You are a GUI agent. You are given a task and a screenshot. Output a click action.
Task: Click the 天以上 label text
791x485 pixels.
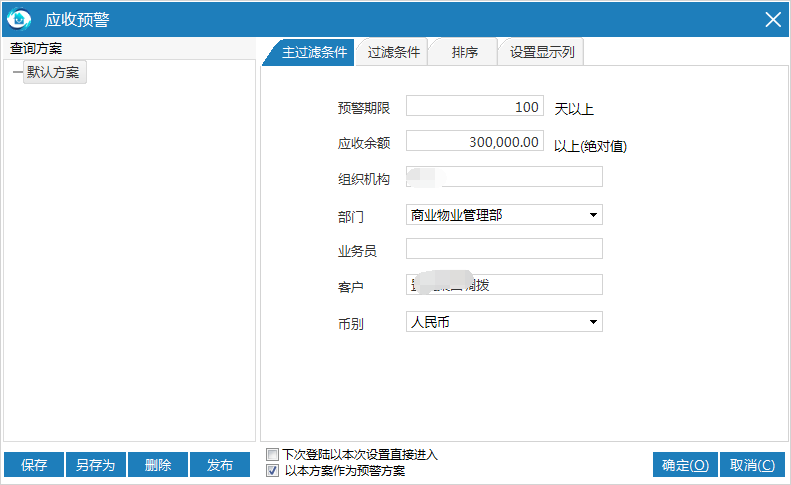[574, 109]
